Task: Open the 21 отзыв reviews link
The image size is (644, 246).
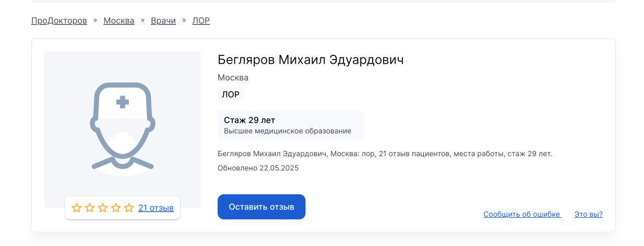Action: [x=156, y=208]
